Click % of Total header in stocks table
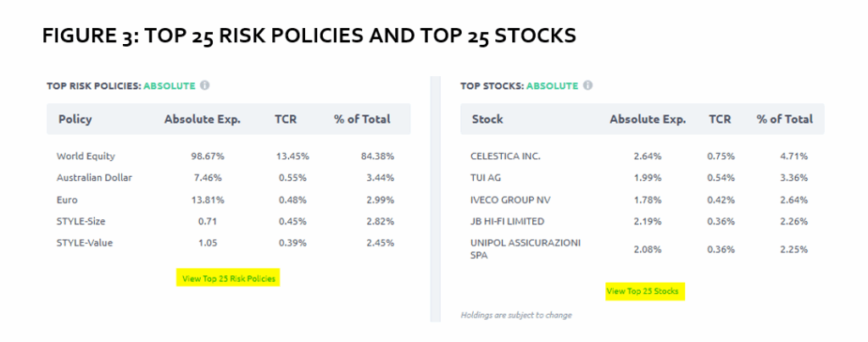The image size is (868, 342). coord(784,119)
